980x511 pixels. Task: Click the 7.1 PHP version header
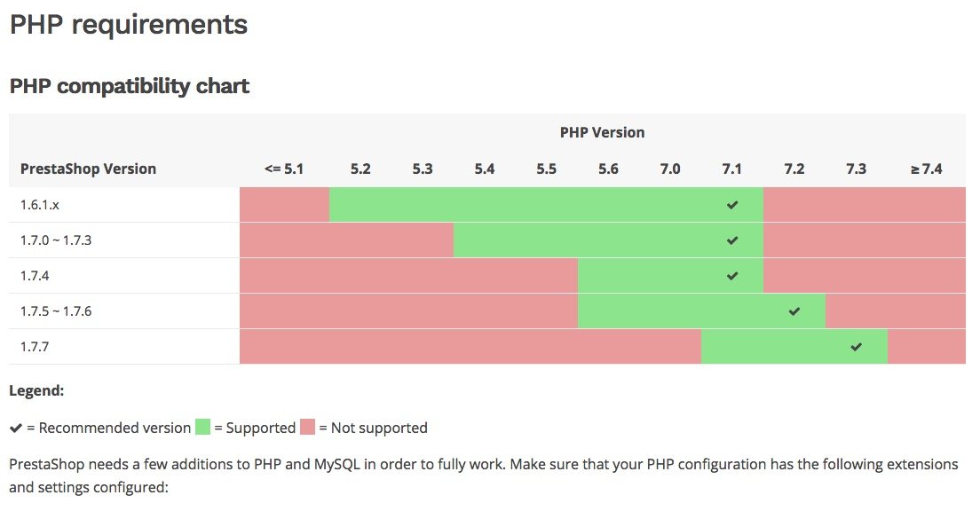[x=731, y=169]
